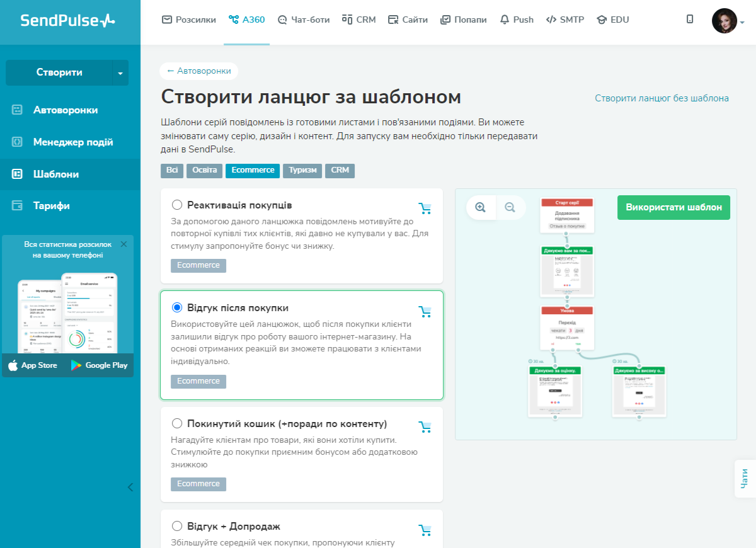Go back to Автоворонки
This screenshot has height=548, width=756.
(199, 71)
